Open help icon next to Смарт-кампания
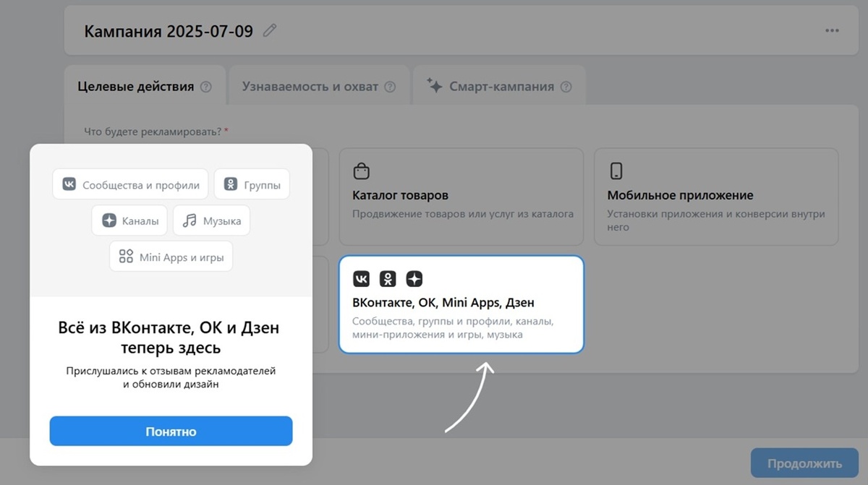The image size is (868, 485). click(566, 87)
